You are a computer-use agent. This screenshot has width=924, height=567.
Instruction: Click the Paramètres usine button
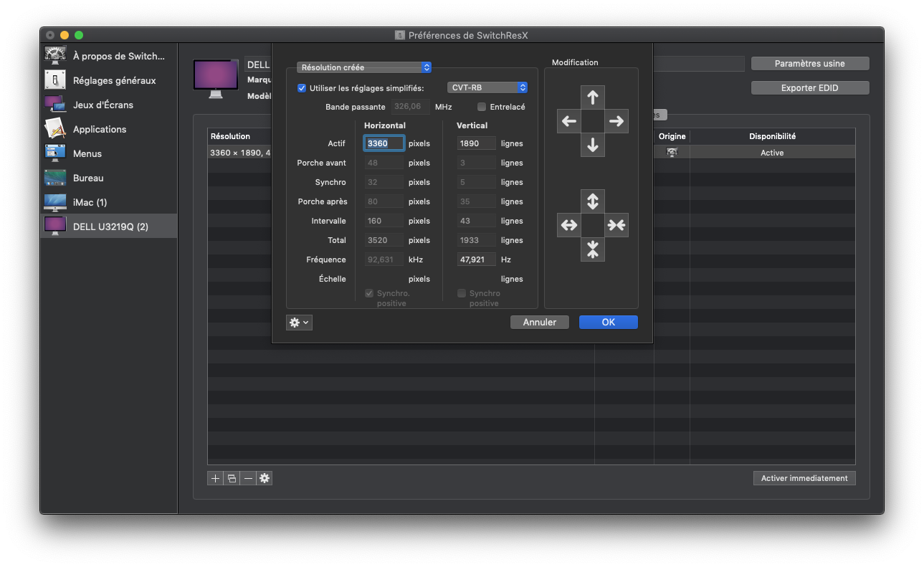810,64
